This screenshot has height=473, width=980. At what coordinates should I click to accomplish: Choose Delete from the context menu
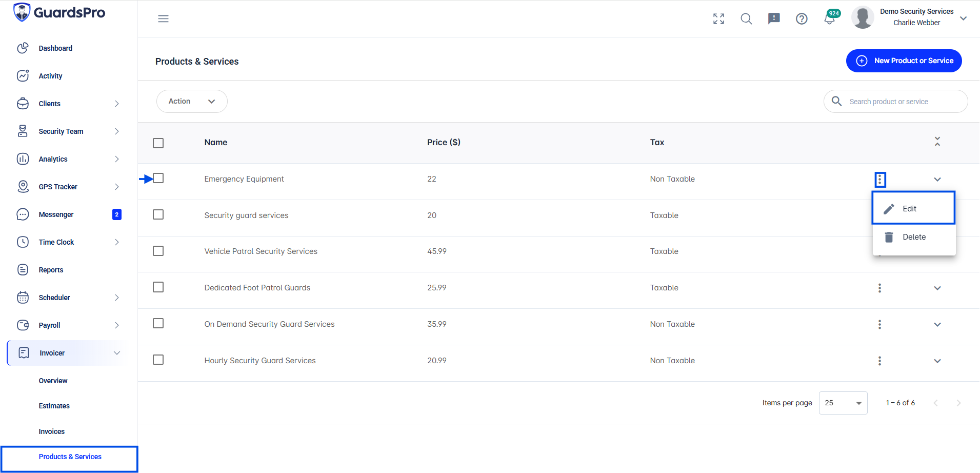click(914, 237)
